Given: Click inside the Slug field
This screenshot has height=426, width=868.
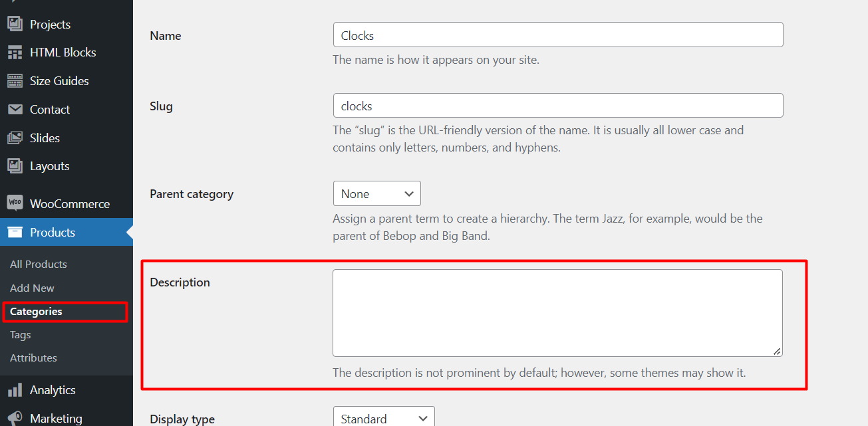Looking at the screenshot, I should (x=558, y=106).
